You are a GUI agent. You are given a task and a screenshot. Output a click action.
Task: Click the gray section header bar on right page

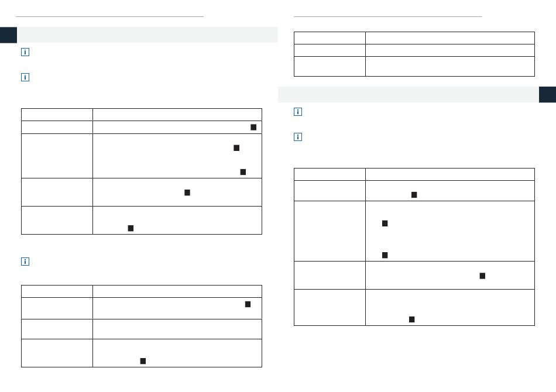[x=409, y=95]
